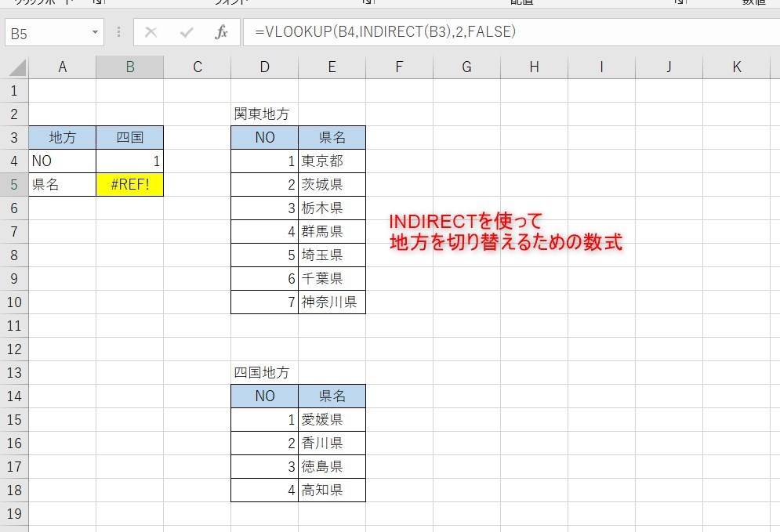Select column C header

point(198,67)
